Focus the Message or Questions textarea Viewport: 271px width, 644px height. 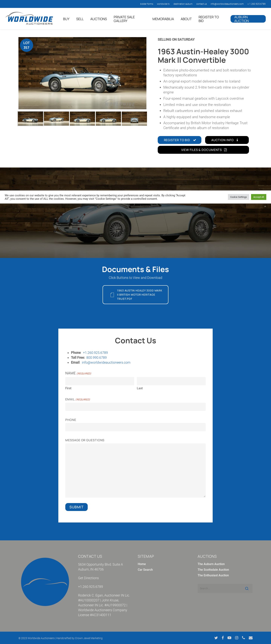135,470
